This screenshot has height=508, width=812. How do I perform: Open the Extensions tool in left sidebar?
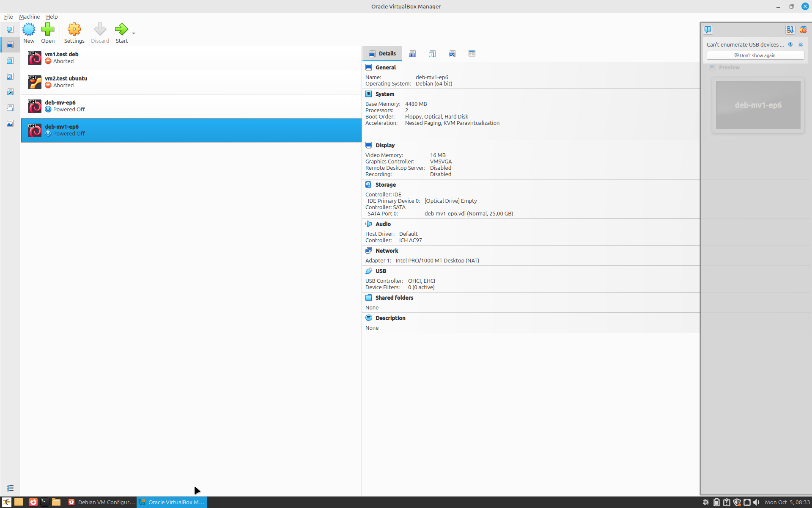[10, 61]
